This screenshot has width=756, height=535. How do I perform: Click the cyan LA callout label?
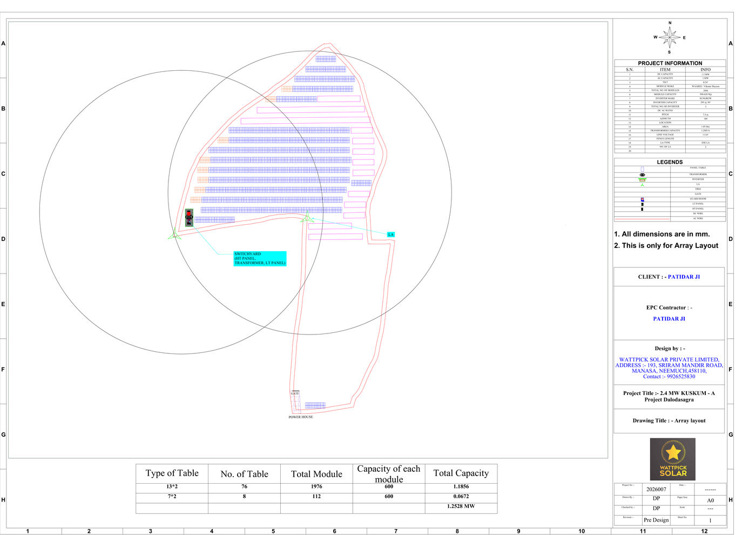tap(391, 235)
